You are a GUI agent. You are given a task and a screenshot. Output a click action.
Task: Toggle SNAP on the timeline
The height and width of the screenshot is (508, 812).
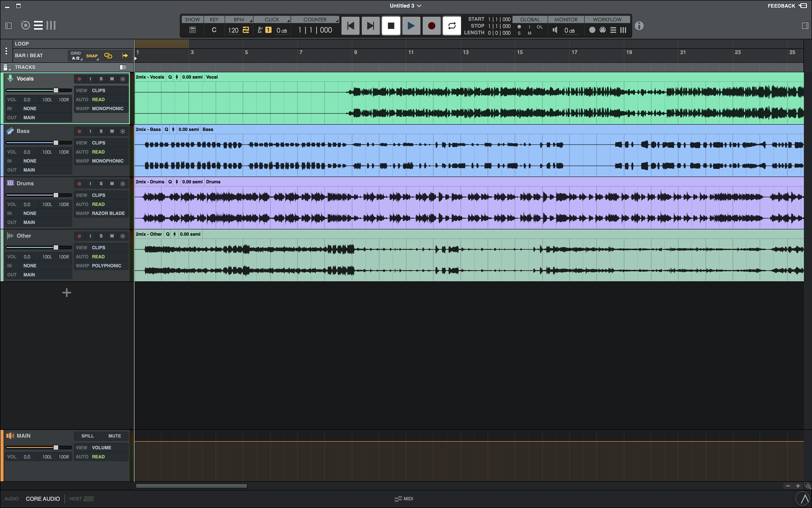coord(92,56)
